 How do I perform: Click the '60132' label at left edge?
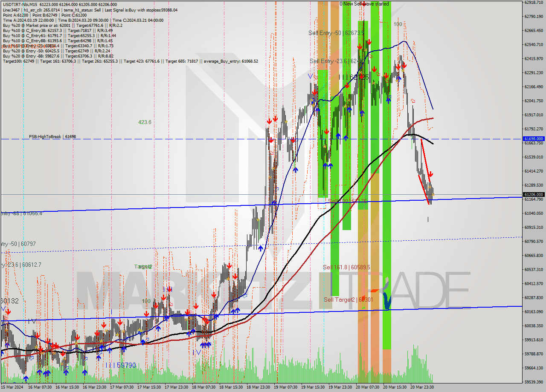[x=9, y=301]
